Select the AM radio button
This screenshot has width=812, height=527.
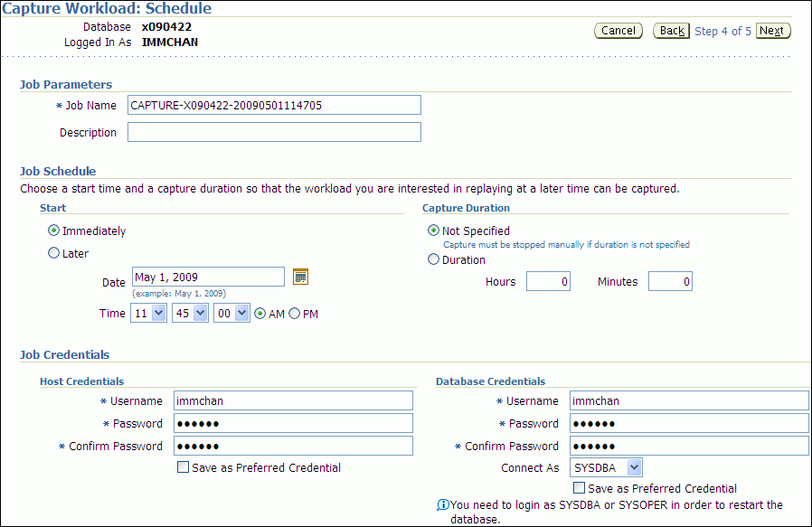260,314
